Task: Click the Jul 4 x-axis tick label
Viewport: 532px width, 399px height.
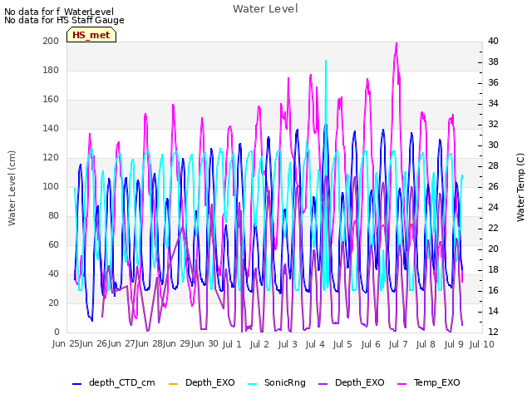Action: pyautogui.click(x=315, y=344)
